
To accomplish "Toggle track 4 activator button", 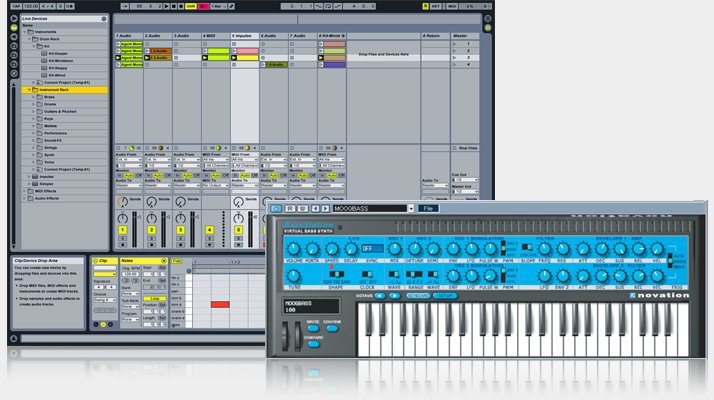I will pyautogui.click(x=209, y=231).
